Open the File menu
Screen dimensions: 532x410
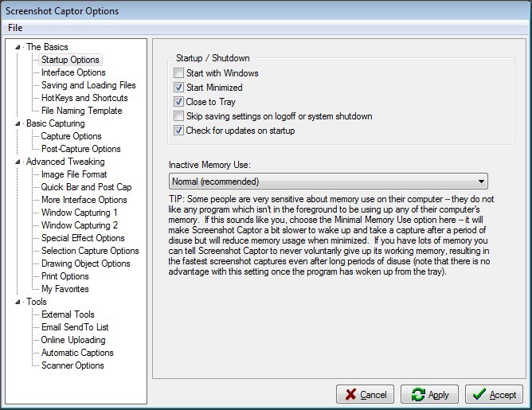coord(15,28)
